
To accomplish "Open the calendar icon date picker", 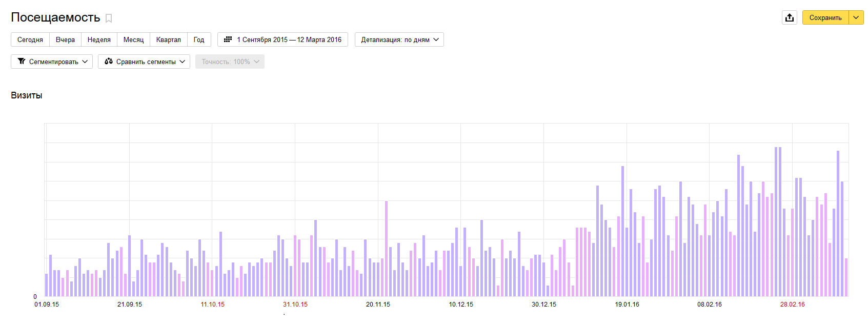I will click(x=228, y=39).
